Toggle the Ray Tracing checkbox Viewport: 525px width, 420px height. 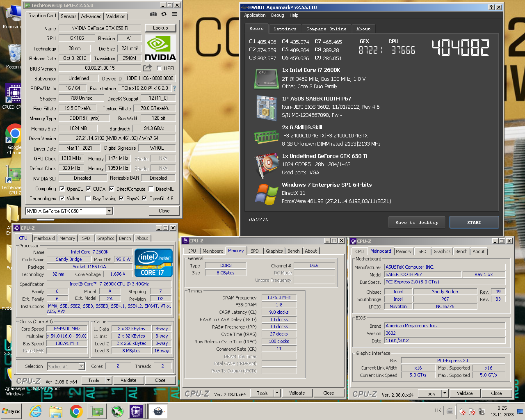pos(88,199)
